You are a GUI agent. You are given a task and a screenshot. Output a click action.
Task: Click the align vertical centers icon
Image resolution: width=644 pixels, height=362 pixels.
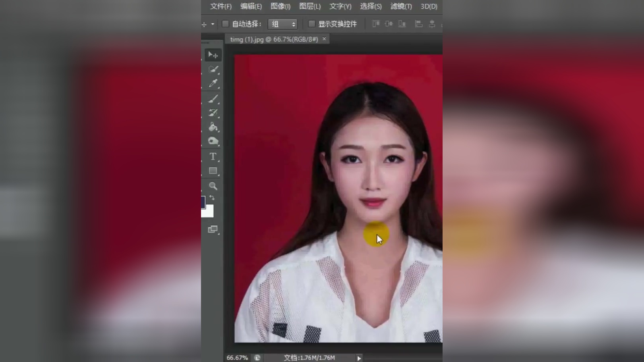click(x=389, y=24)
